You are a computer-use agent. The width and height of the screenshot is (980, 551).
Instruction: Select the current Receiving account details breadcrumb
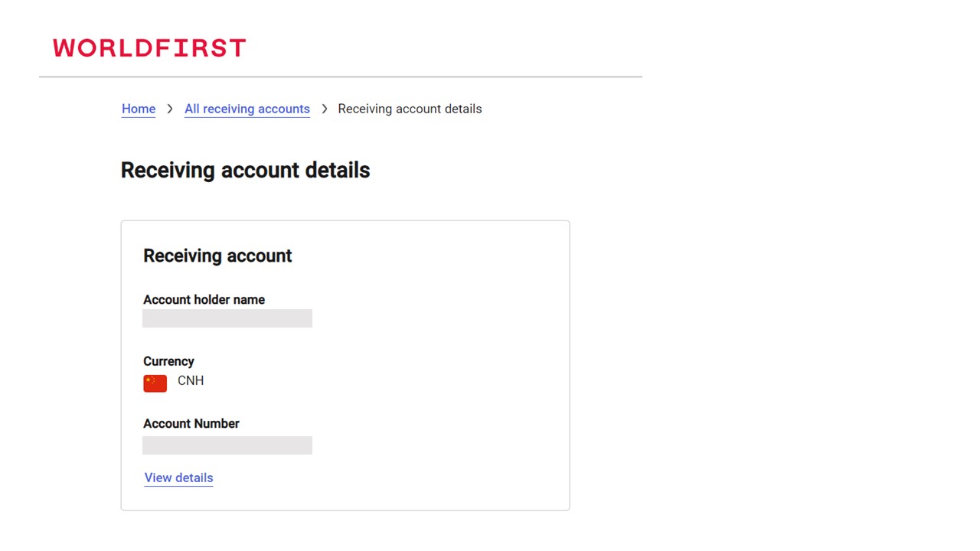tap(410, 109)
